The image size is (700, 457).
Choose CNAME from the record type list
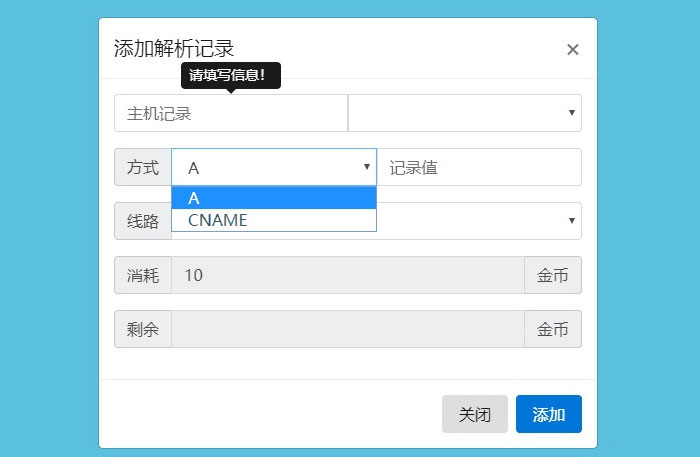(x=273, y=220)
